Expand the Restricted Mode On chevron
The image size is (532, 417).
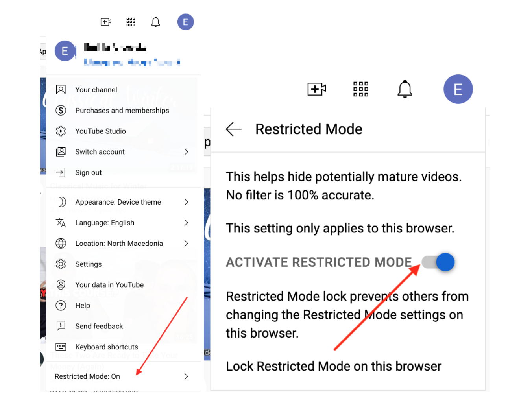186,376
